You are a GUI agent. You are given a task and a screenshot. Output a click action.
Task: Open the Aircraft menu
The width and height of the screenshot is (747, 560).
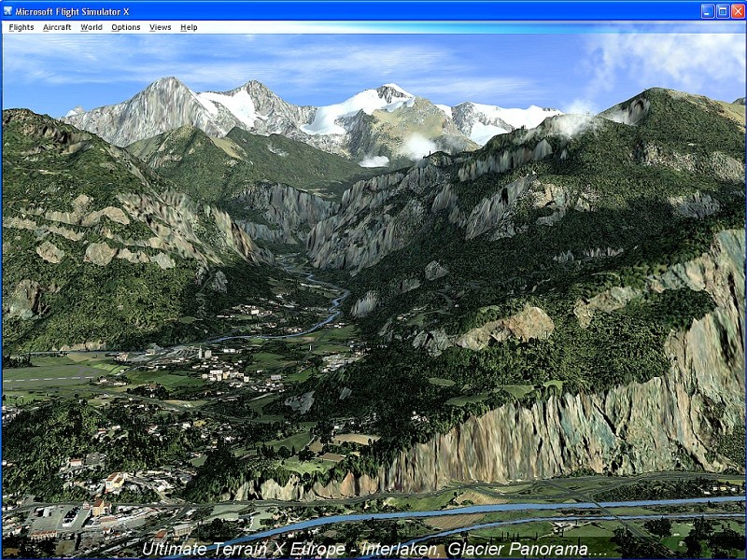[57, 27]
